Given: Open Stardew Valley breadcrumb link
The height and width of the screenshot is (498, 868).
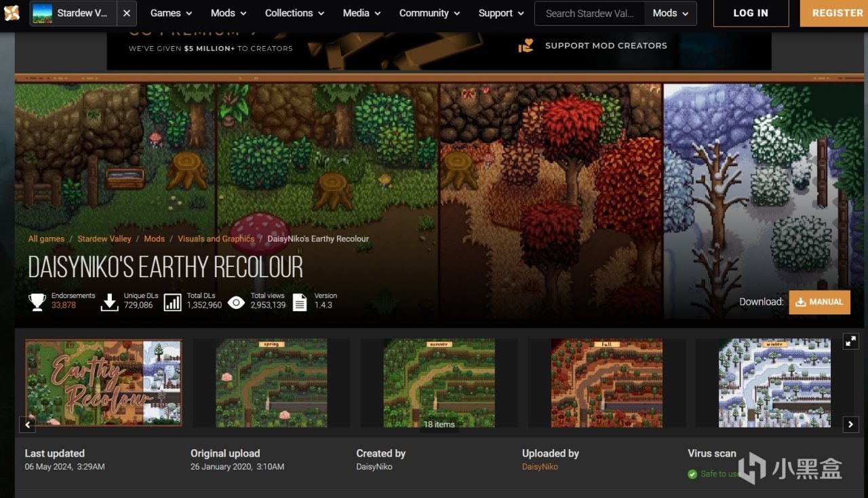Looking at the screenshot, I should [104, 238].
